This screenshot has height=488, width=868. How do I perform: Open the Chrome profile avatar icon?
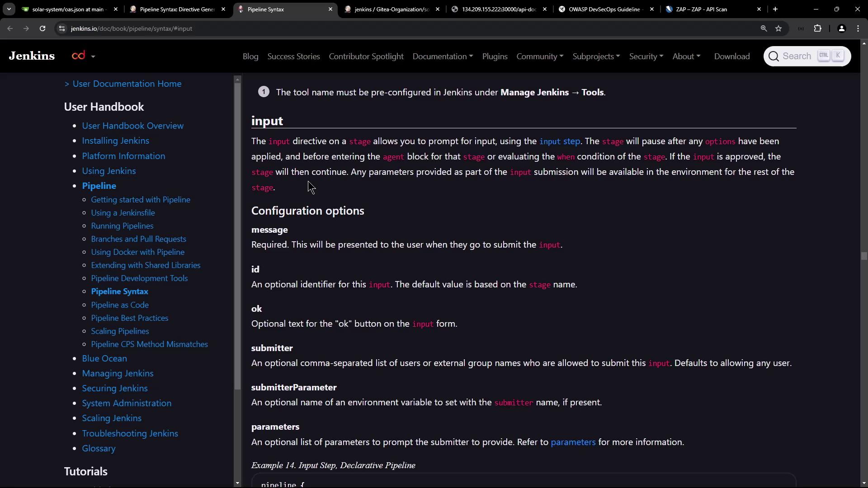[841, 28]
